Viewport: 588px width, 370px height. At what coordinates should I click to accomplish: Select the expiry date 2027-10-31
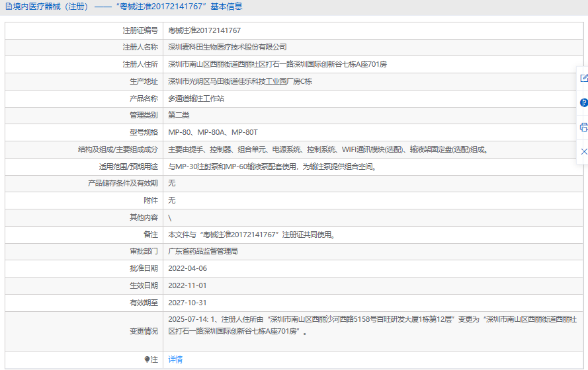(x=187, y=303)
